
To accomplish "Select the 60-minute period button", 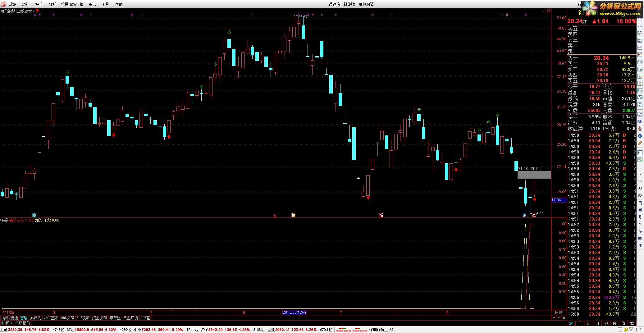I will (x=640, y=195).
